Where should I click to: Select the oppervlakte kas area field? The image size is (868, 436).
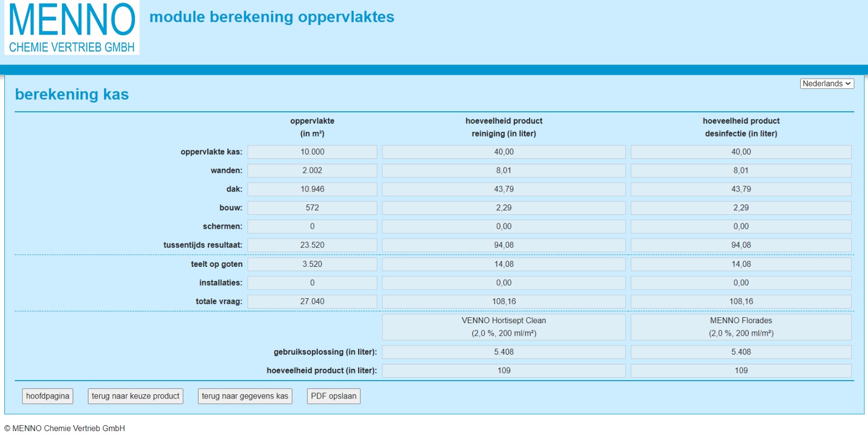pos(312,152)
